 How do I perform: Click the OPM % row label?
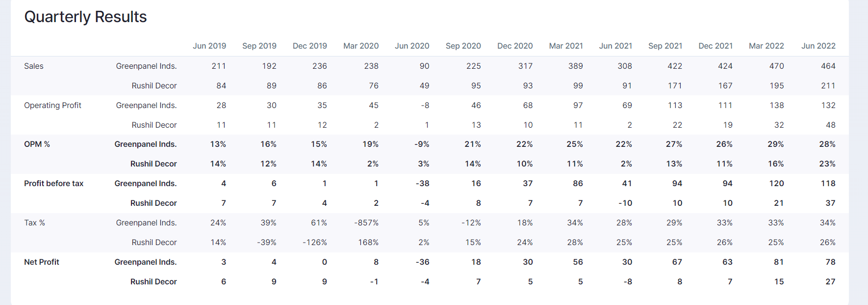tap(37, 144)
